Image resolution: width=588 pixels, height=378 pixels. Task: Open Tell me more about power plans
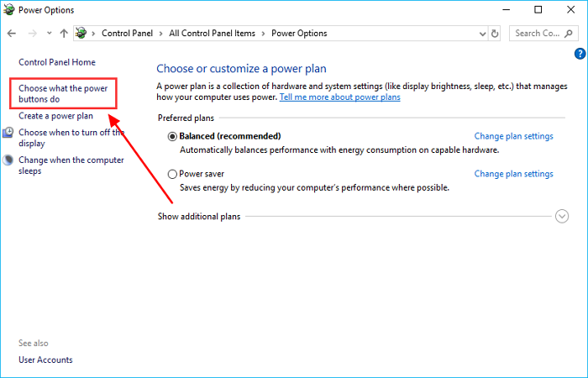tap(340, 97)
